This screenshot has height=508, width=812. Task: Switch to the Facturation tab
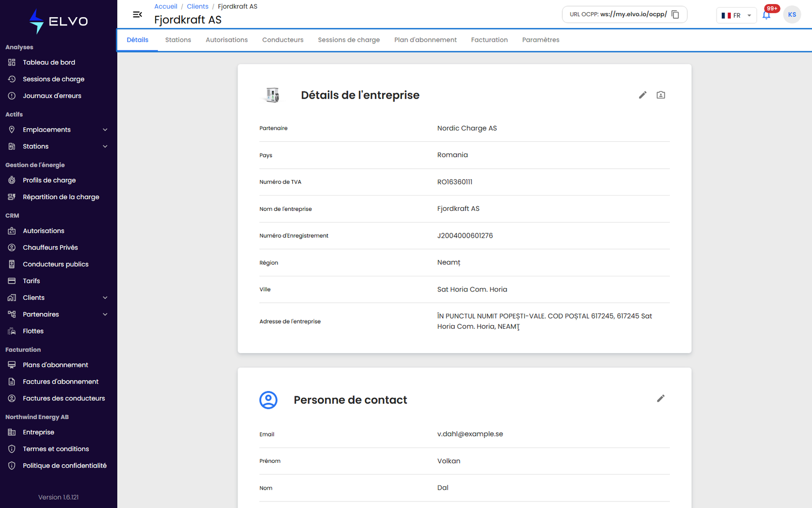point(489,40)
